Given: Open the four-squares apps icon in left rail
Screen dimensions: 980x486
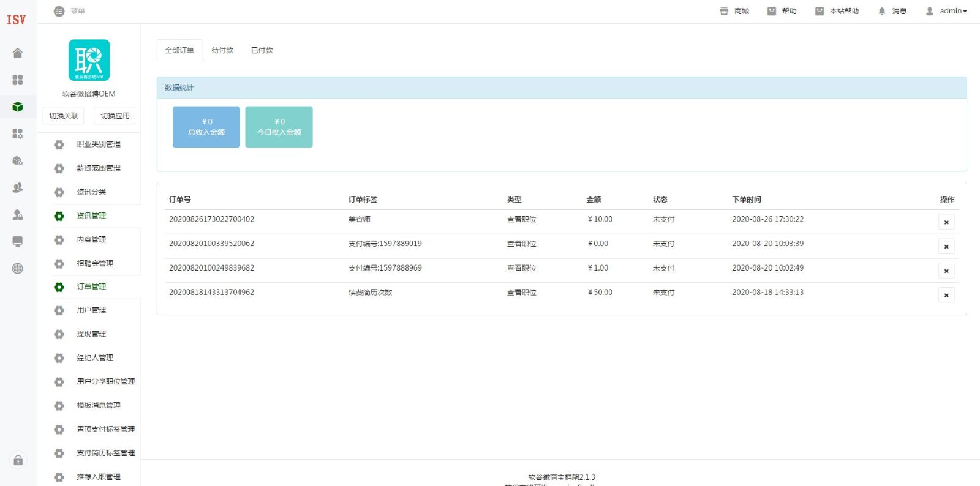Looking at the screenshot, I should [18, 80].
